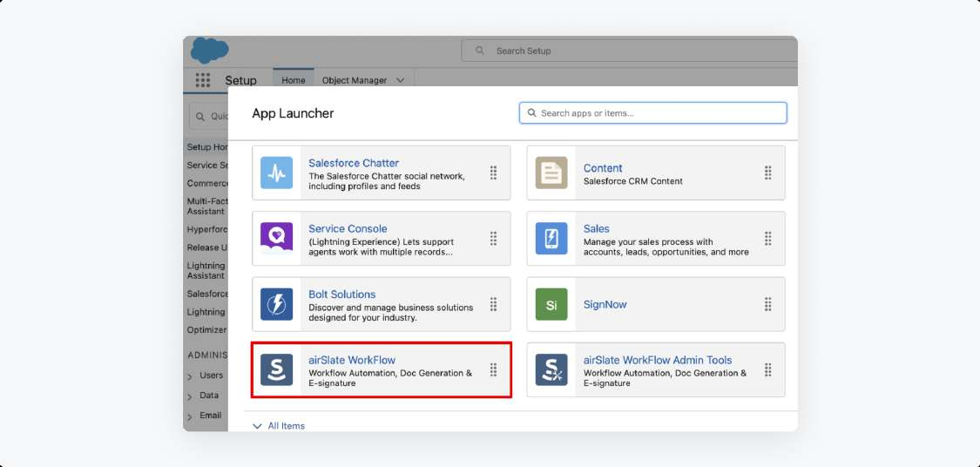980x467 pixels.
Task: Click drag handle on Bolt Solutions card
Action: (493, 304)
